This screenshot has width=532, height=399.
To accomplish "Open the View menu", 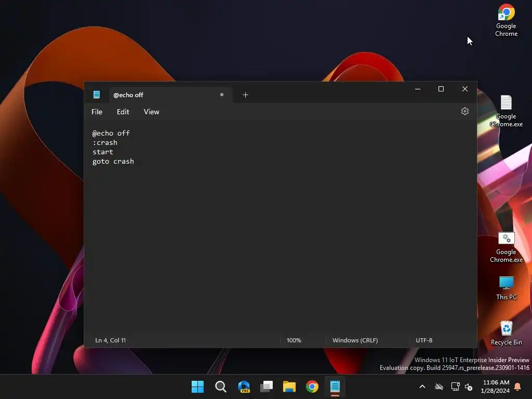I will (151, 112).
